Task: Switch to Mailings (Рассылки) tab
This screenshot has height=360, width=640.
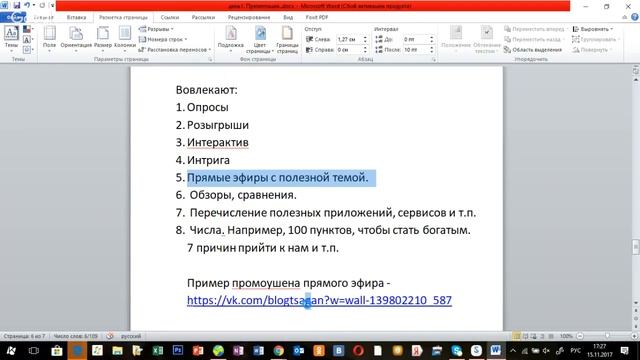Action: click(x=203, y=18)
